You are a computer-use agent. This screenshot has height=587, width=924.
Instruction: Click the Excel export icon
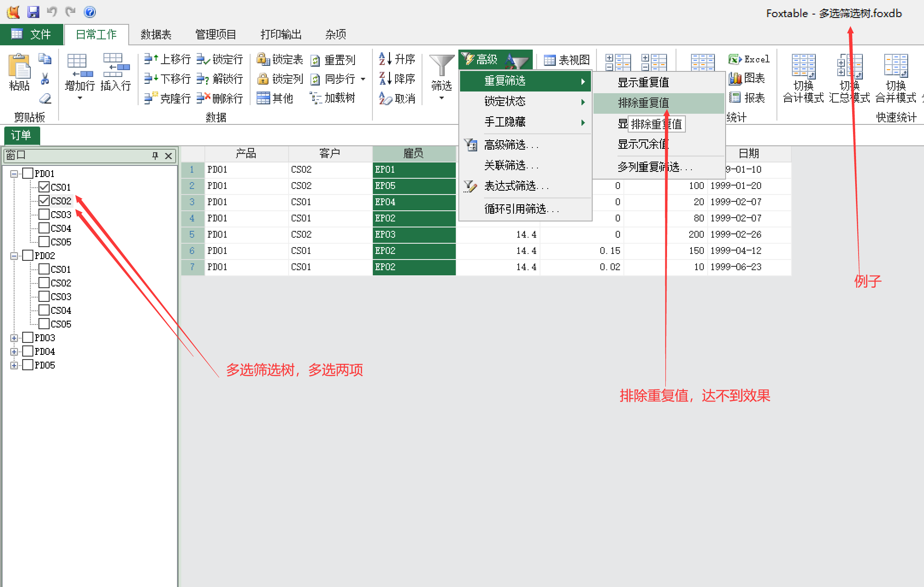click(735, 59)
